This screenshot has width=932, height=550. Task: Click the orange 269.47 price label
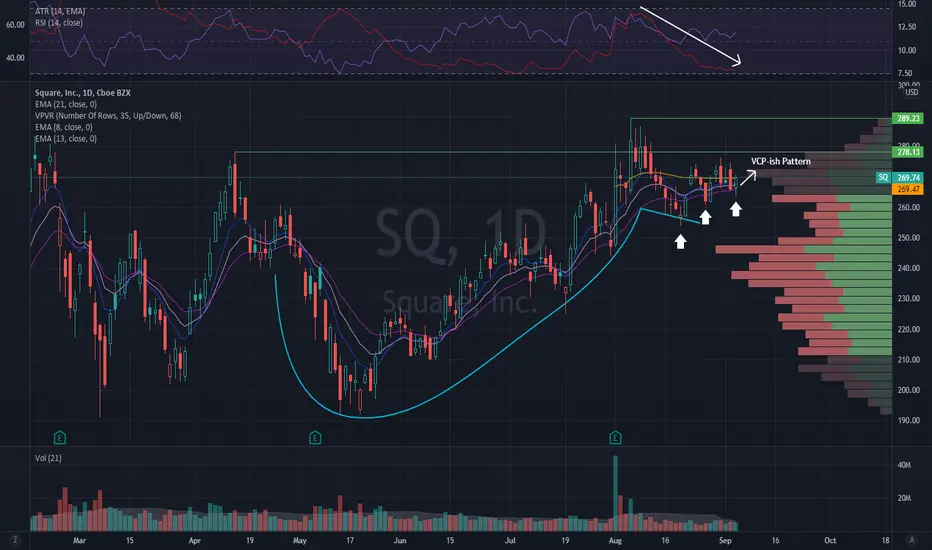click(x=908, y=189)
